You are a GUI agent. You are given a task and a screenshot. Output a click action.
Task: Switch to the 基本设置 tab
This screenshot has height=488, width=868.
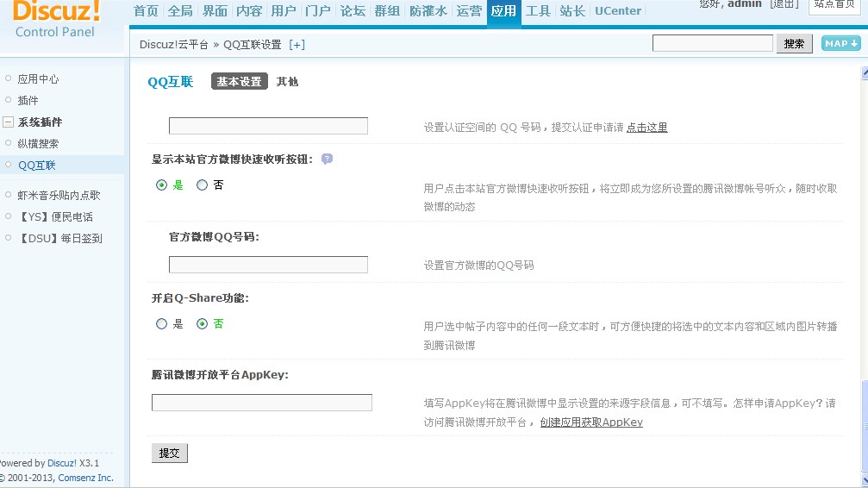click(x=239, y=81)
